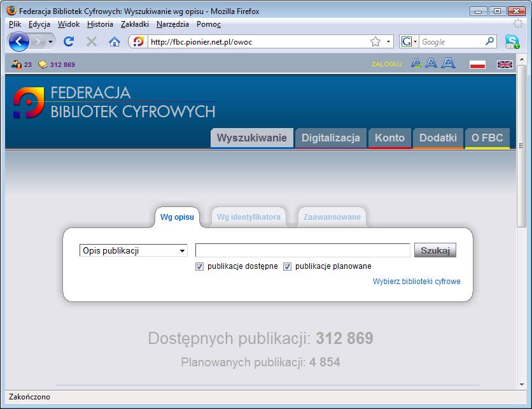Click the Google search engine icon
The image size is (532, 409).
tap(406, 42)
